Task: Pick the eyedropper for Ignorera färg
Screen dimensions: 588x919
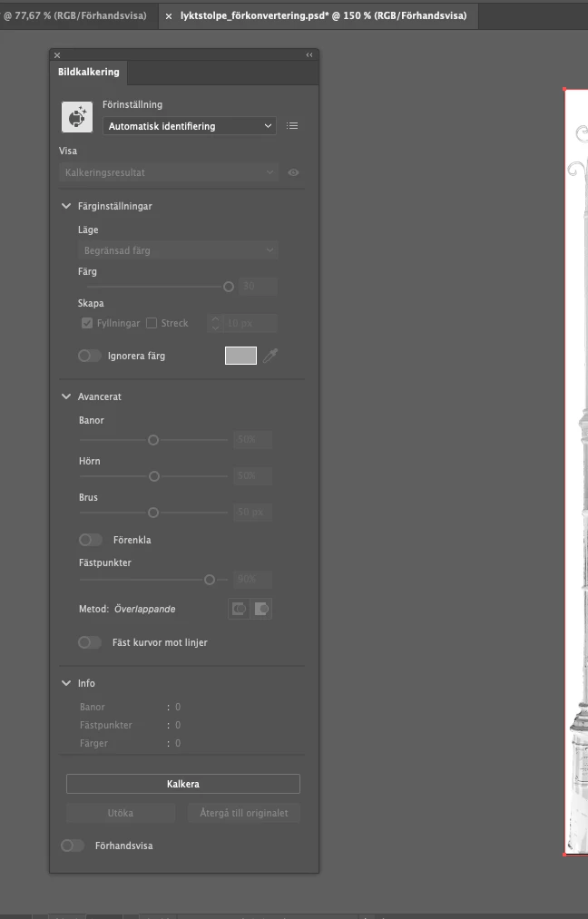Action: [x=270, y=356]
